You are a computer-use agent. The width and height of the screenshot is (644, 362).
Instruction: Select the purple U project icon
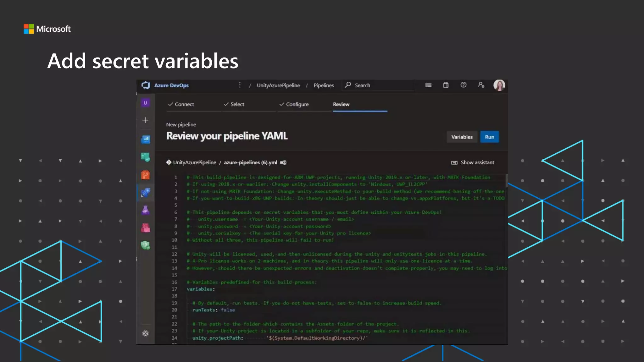pos(145,103)
